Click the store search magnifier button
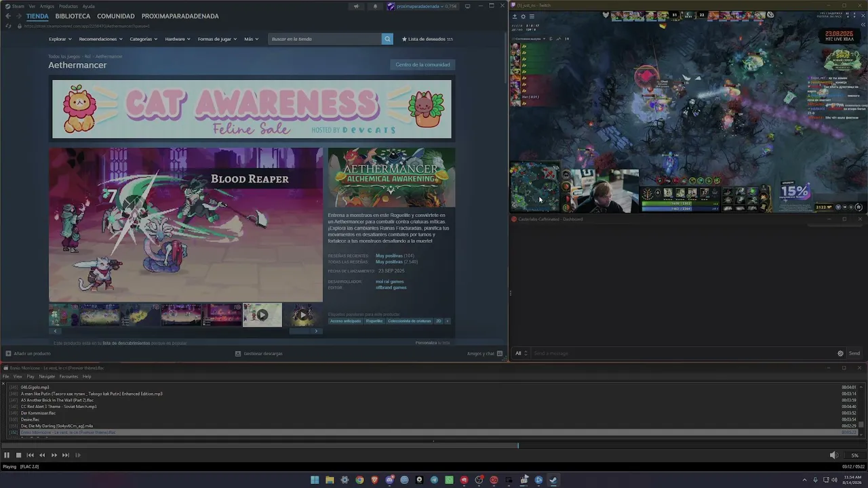The width and height of the screenshot is (868, 488). click(387, 39)
